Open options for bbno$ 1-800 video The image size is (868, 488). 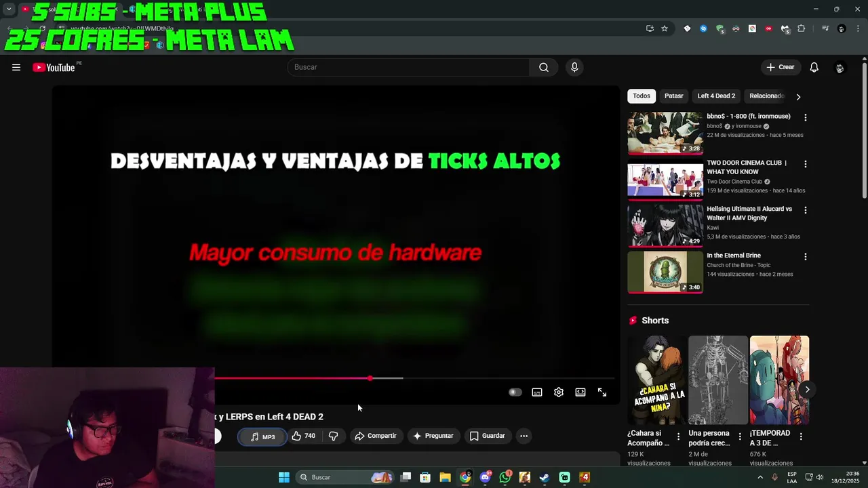[806, 117]
